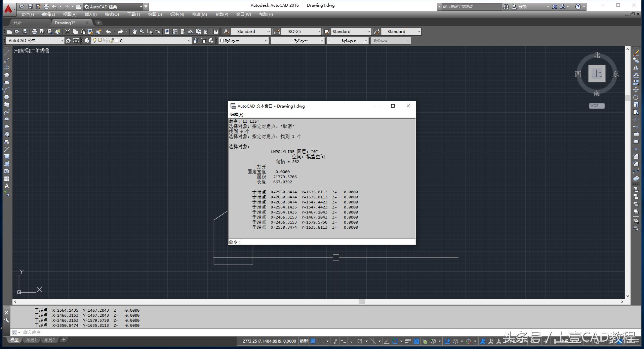Open the 绘图(D) menu
The image size is (644, 349).
pos(155,14)
